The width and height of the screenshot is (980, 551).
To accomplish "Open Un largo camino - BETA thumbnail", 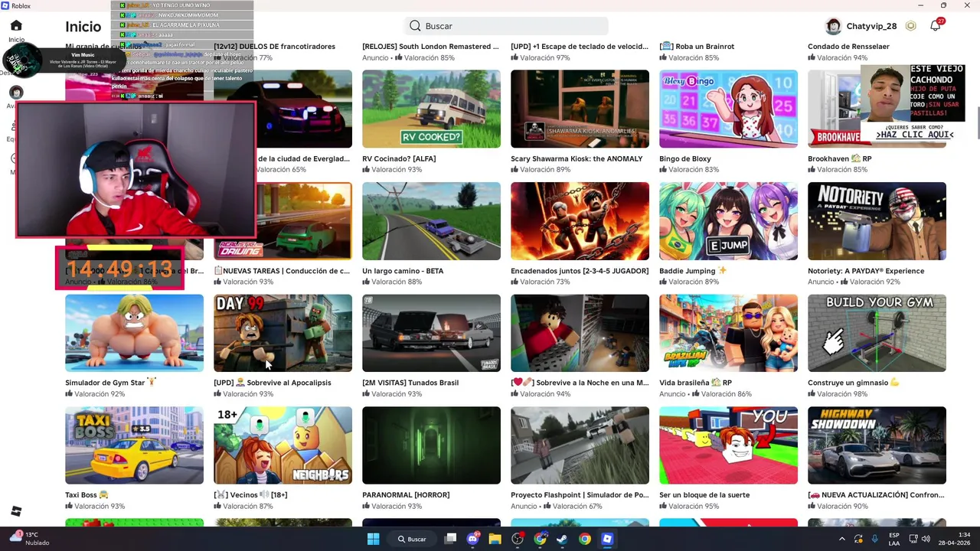I will (x=431, y=221).
